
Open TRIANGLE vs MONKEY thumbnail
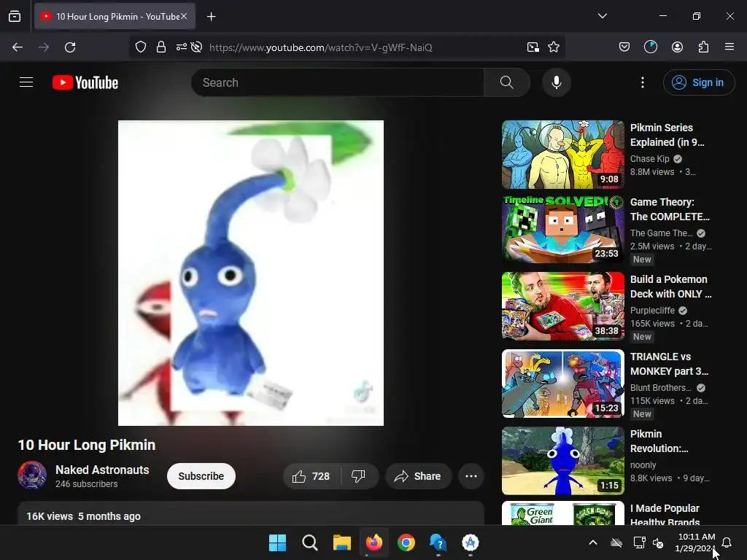(x=562, y=384)
